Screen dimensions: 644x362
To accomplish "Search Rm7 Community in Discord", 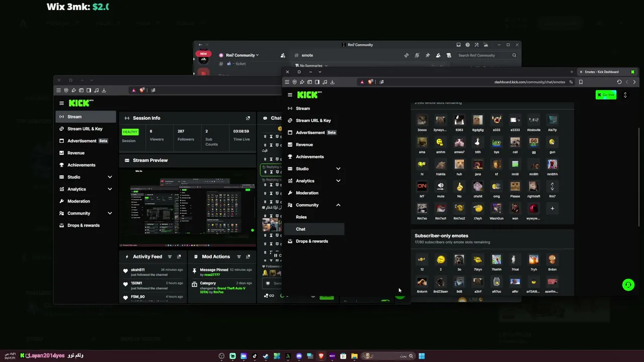I will [487, 55].
